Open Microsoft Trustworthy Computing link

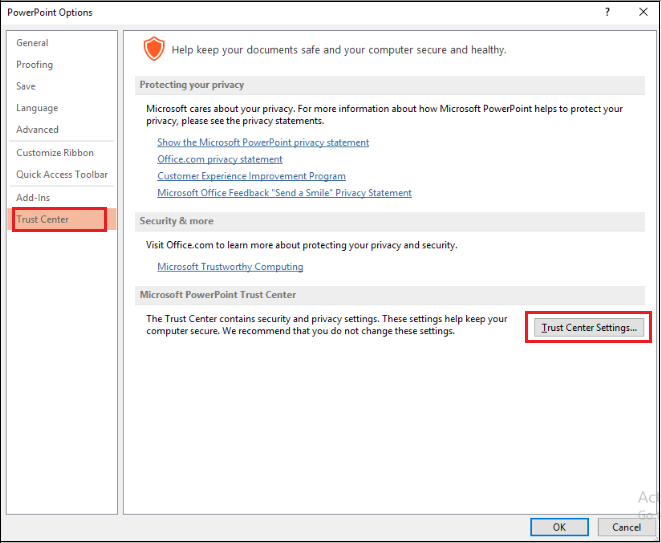[230, 267]
